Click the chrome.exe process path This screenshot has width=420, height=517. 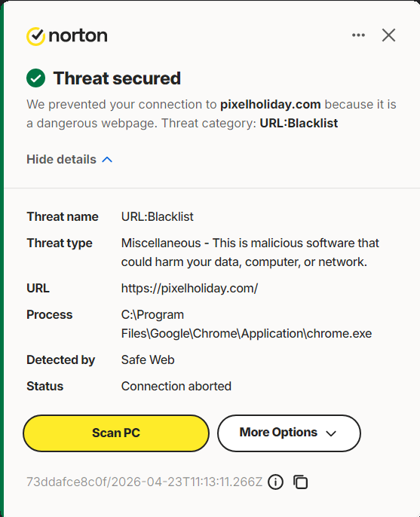pyautogui.click(x=247, y=324)
